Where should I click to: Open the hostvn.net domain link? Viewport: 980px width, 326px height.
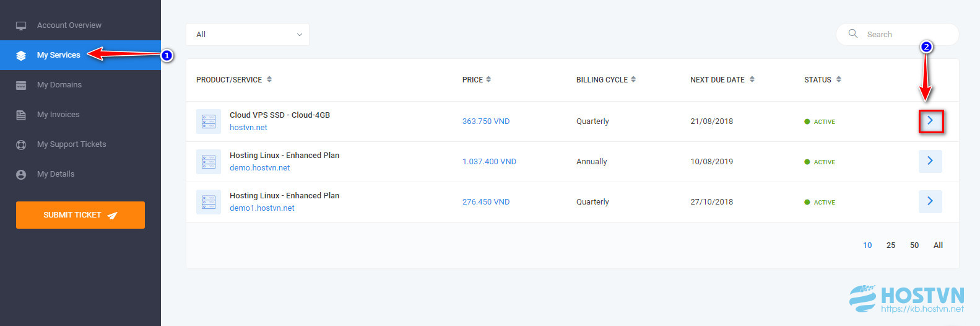[x=248, y=128]
